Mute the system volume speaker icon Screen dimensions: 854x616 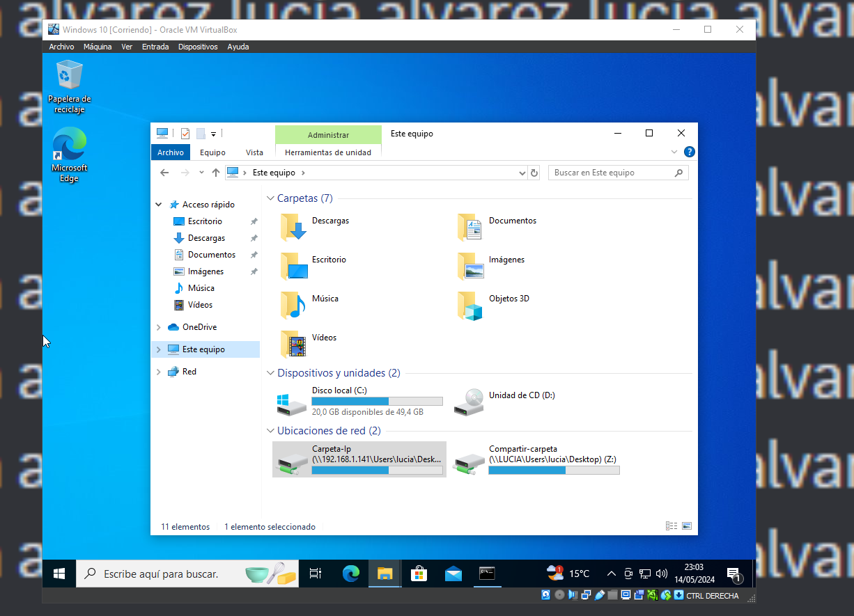tap(660, 574)
